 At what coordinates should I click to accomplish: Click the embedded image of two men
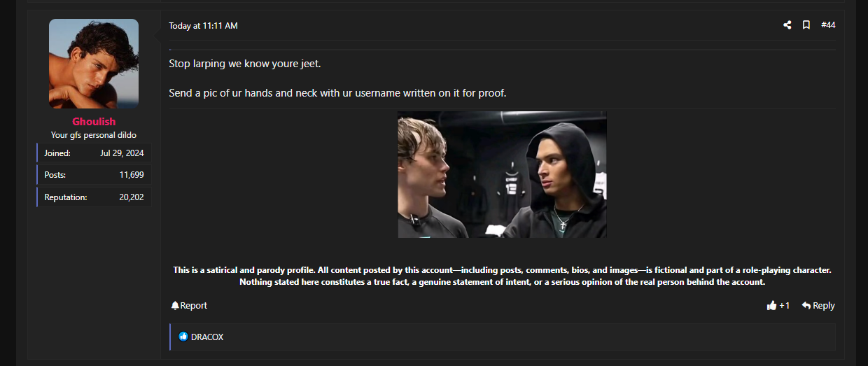503,174
